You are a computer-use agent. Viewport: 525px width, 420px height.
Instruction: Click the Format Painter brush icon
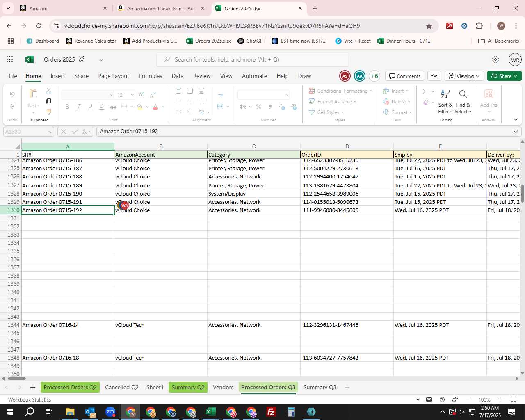click(x=49, y=112)
